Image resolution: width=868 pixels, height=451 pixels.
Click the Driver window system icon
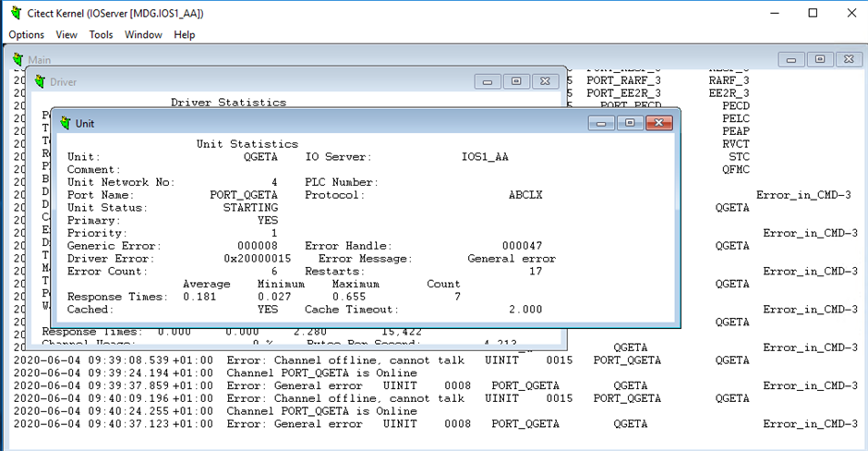click(40, 81)
